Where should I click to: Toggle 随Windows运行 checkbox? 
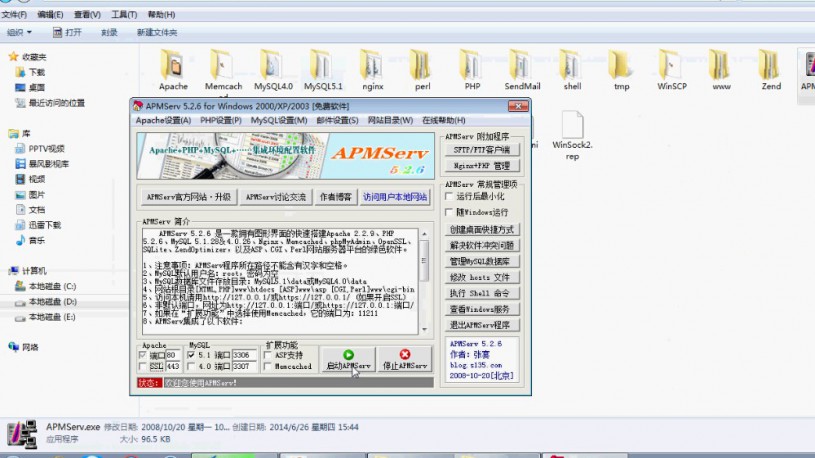click(x=449, y=212)
